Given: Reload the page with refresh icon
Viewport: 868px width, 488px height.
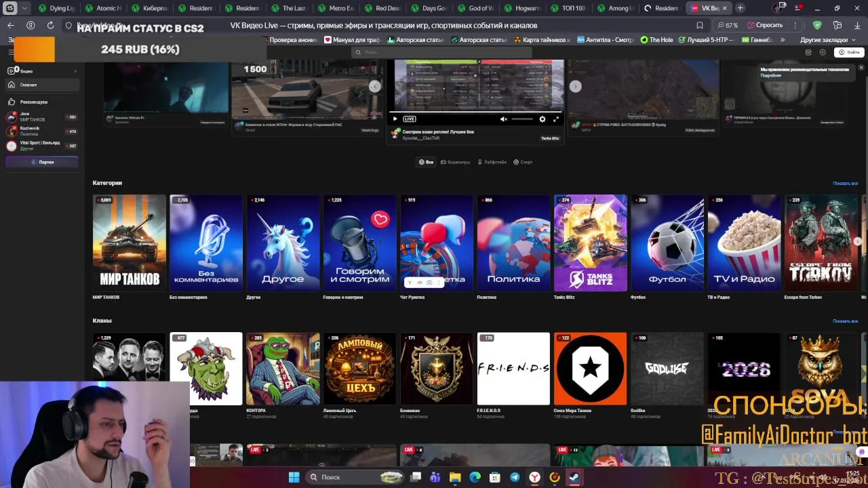Looking at the screenshot, I should tap(50, 25).
